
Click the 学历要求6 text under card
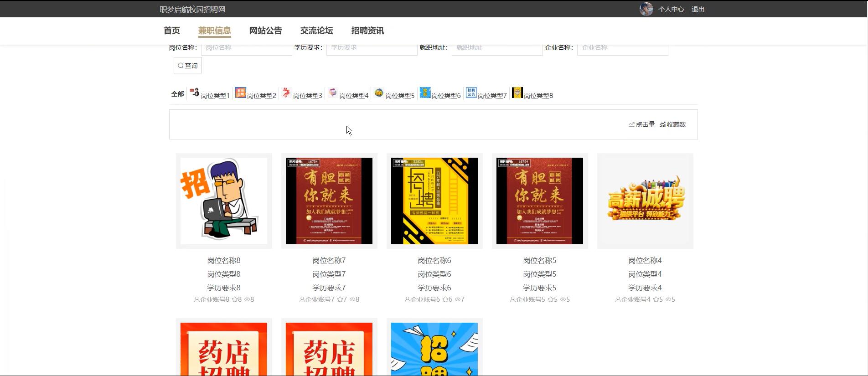434,288
